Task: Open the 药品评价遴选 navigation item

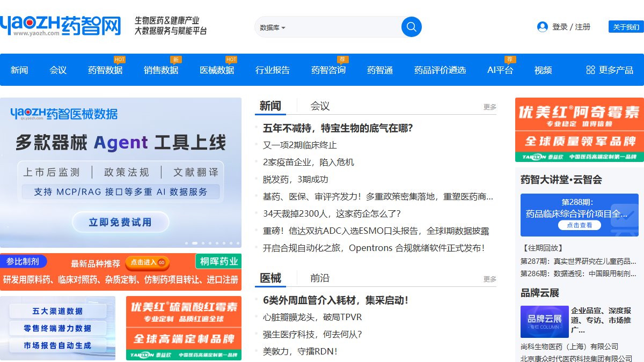Action: (440, 70)
